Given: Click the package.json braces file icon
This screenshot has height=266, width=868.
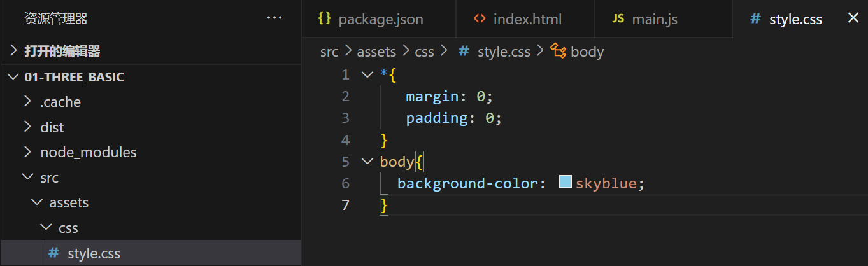Looking at the screenshot, I should 324,19.
